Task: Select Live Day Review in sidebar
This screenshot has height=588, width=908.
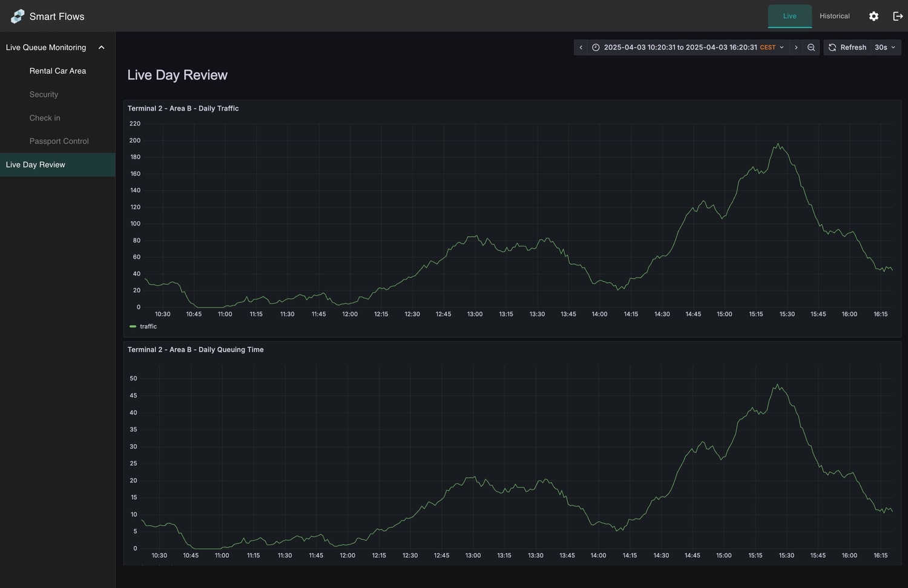Action: (x=36, y=165)
